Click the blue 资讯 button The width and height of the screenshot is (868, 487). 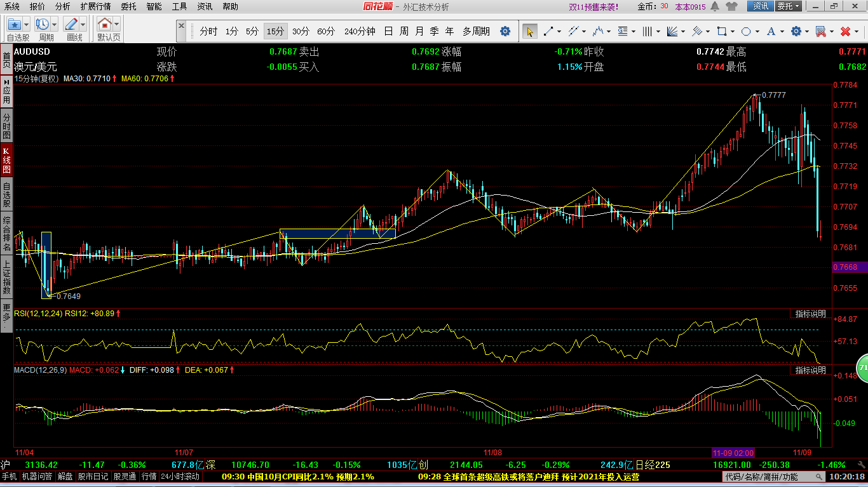point(760,6)
